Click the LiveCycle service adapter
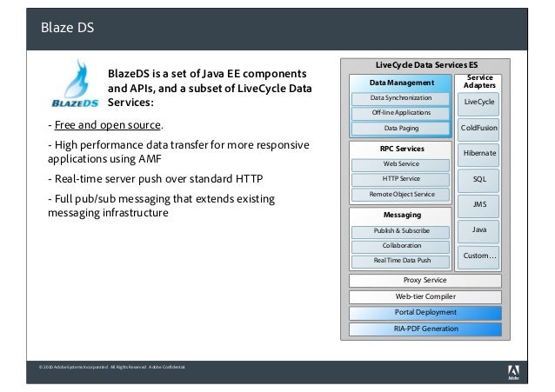 [478, 104]
